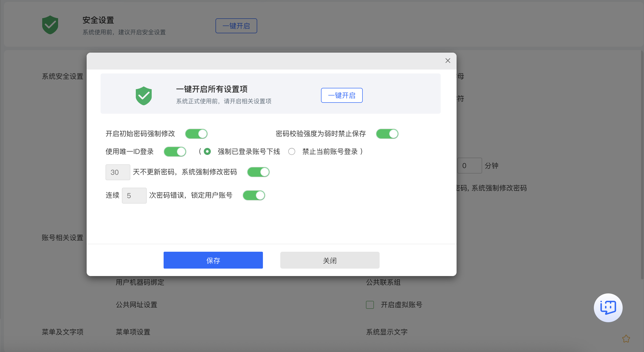Click the shield icon inside the dialog banner
Image resolution: width=644 pixels, height=352 pixels.
(x=144, y=95)
